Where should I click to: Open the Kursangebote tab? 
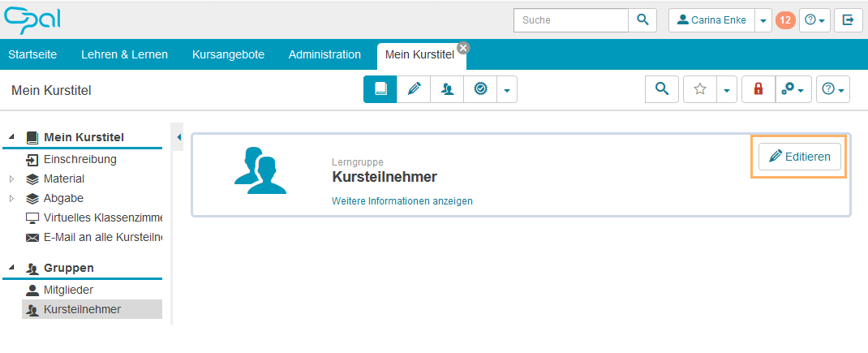(228, 54)
